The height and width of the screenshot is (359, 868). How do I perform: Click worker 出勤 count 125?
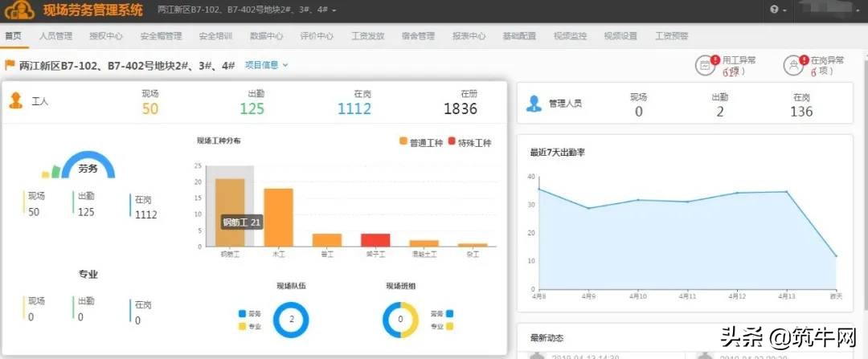(252, 108)
